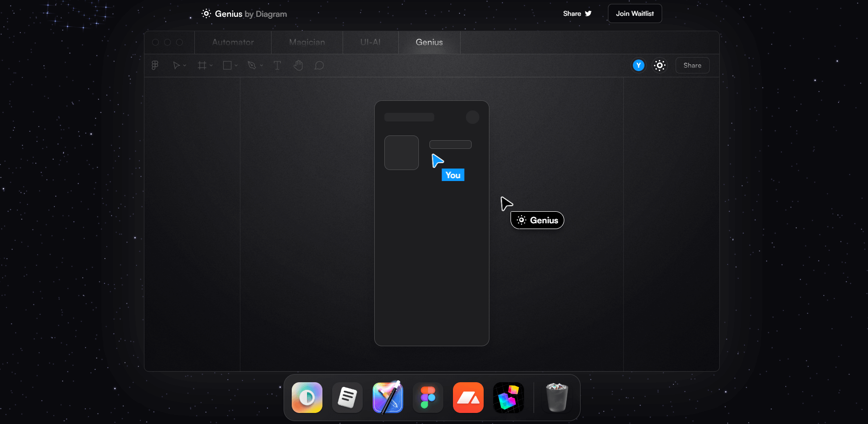Activate the Hand tool
The image size is (868, 424).
coord(298,65)
